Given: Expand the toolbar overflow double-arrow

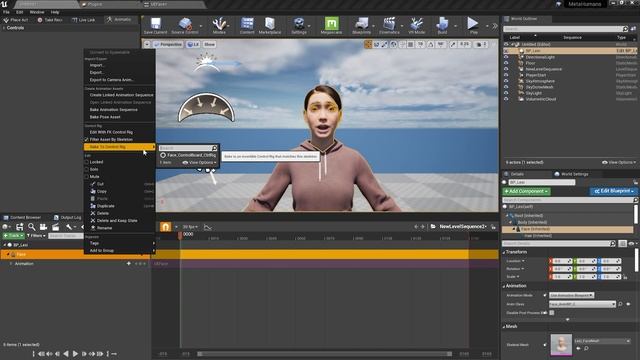Looking at the screenshot, I should coord(495,26).
